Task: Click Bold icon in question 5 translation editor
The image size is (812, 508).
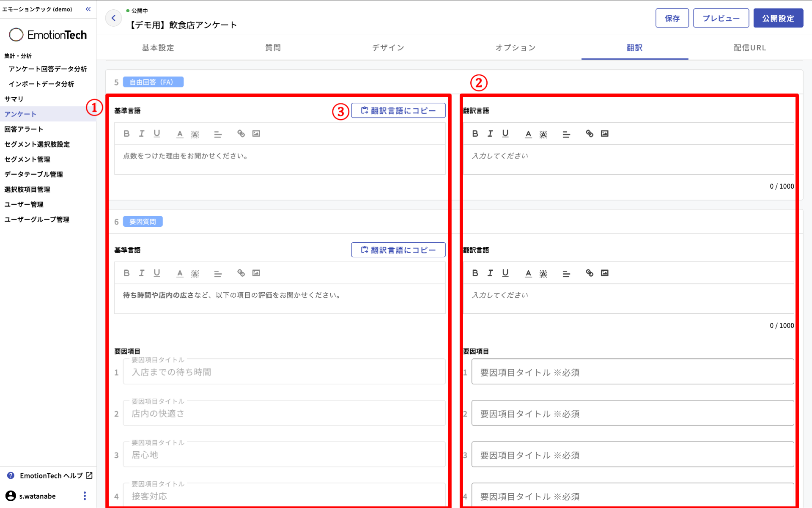Action: pyautogui.click(x=475, y=134)
